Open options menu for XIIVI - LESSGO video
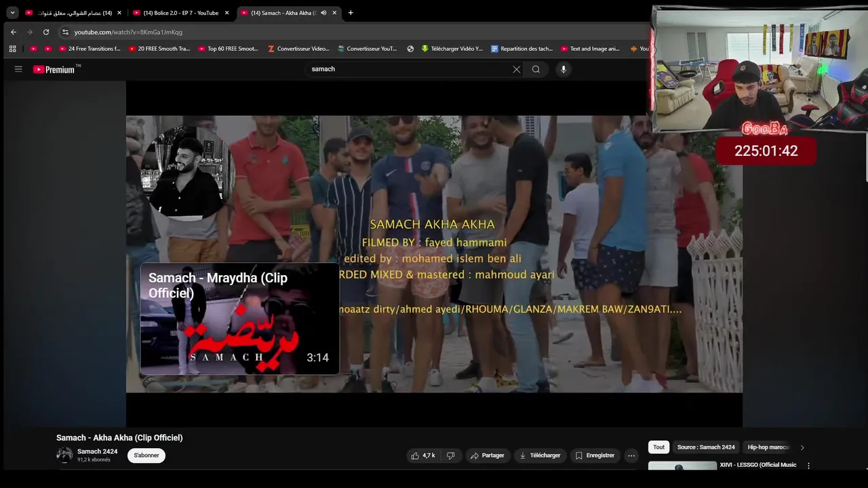This screenshot has width=868, height=488. pyautogui.click(x=808, y=466)
